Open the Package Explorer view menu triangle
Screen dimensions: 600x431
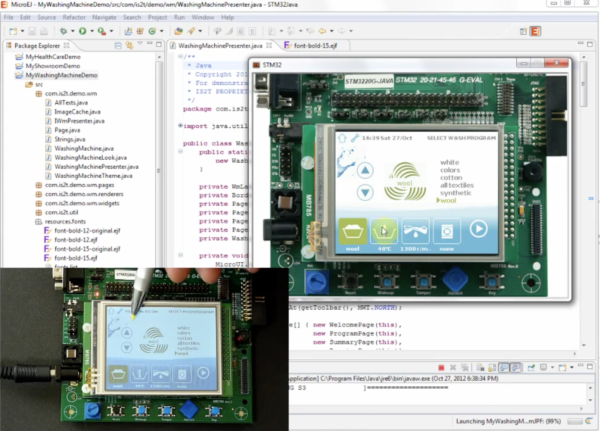pyautogui.click(x=140, y=44)
